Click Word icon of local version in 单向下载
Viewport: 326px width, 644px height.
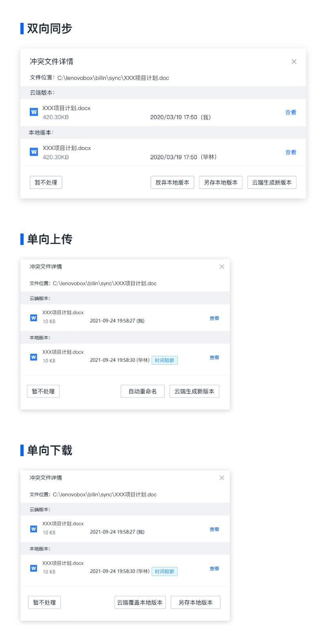pos(34,568)
